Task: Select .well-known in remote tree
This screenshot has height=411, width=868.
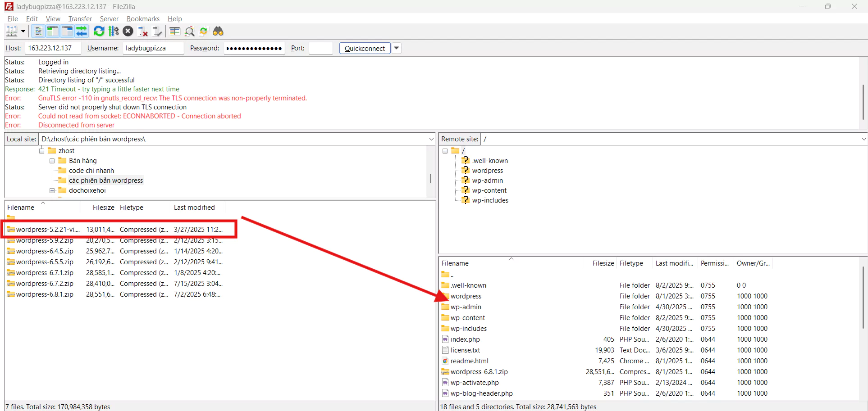Action: point(490,161)
